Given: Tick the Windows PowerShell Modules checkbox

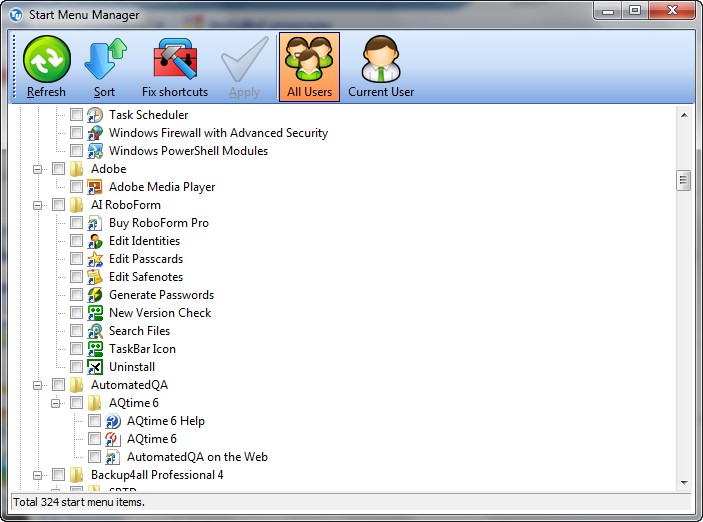Looking at the screenshot, I should tap(76, 150).
